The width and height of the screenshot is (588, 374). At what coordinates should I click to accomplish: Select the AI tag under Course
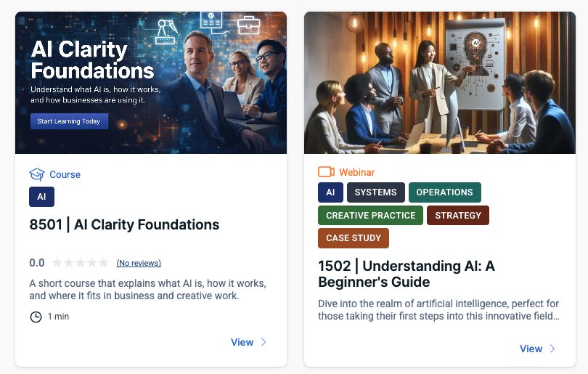pos(41,197)
